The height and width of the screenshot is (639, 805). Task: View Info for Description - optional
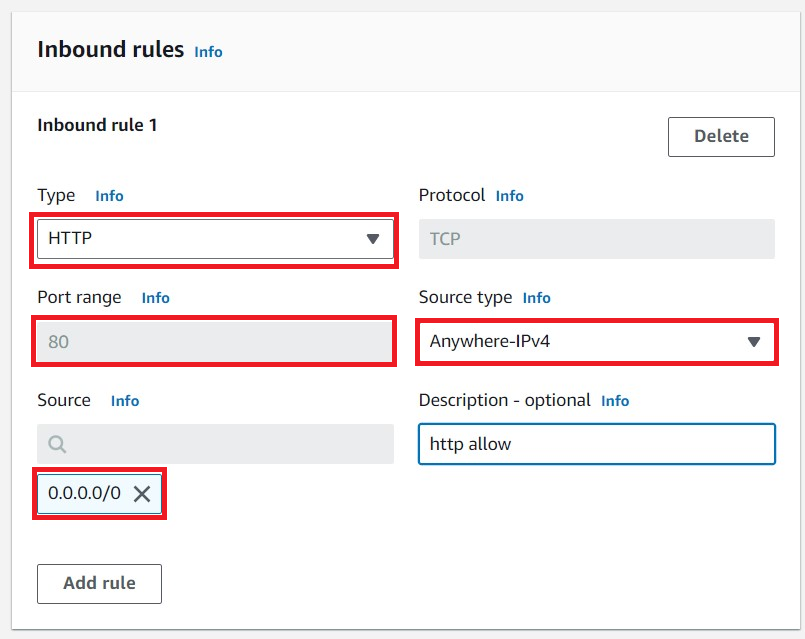pos(615,401)
